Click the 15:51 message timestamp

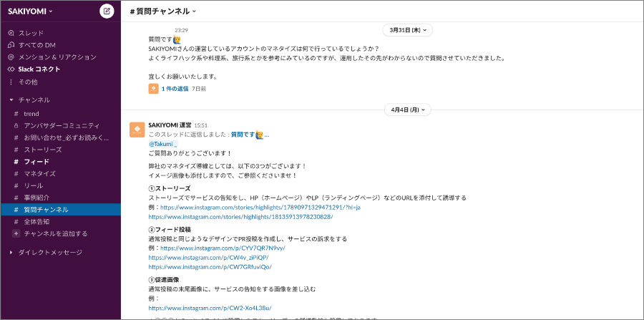tap(201, 125)
